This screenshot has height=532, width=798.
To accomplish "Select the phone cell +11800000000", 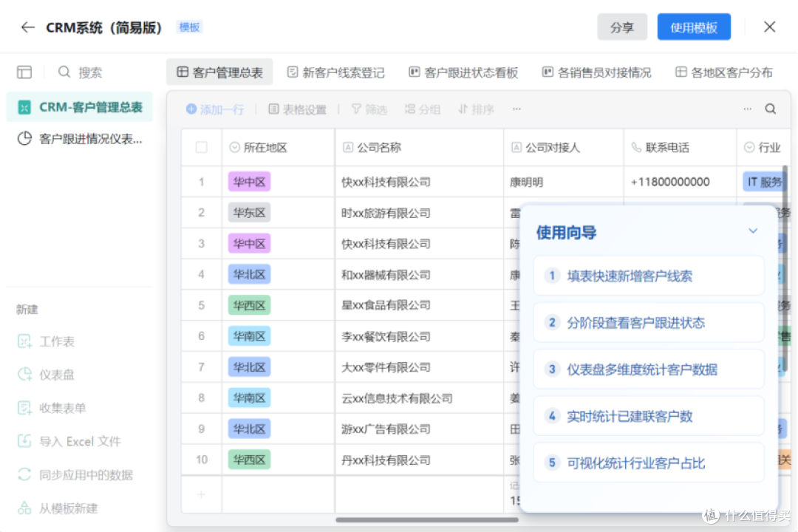I will click(x=680, y=183).
